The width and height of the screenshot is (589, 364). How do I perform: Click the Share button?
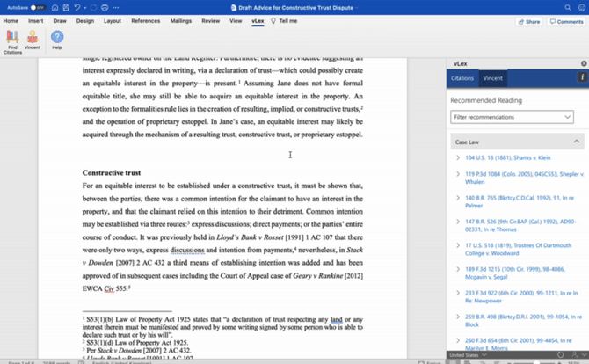(x=529, y=22)
